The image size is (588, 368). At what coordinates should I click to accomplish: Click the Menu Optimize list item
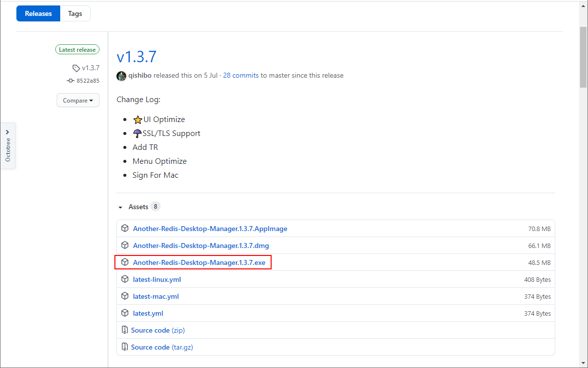tap(160, 161)
